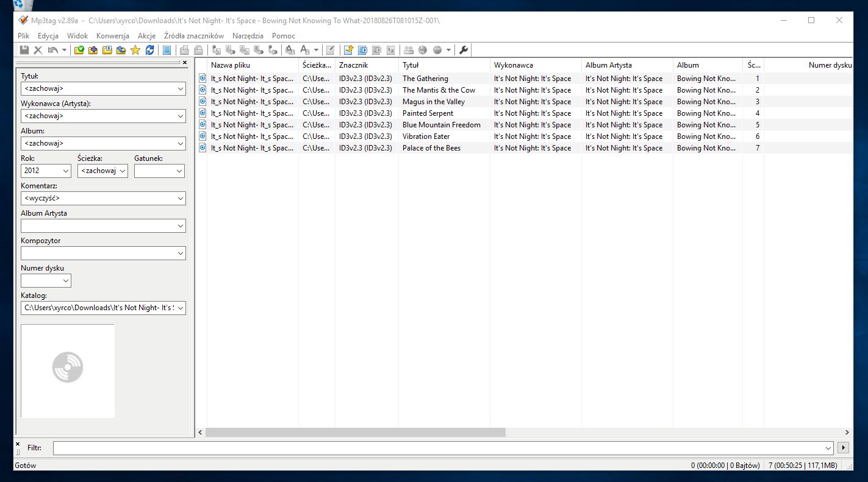Click the auto-numbering wizard icon
This screenshot has height=482, width=868.
point(391,50)
